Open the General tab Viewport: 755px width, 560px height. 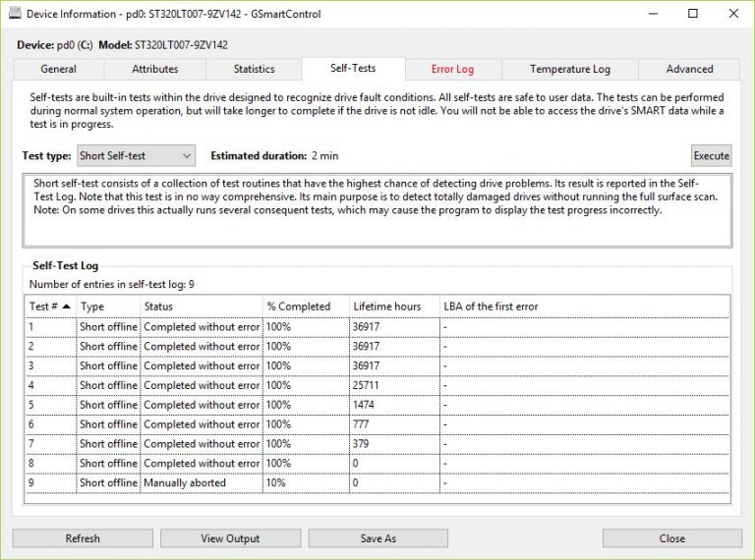point(58,69)
